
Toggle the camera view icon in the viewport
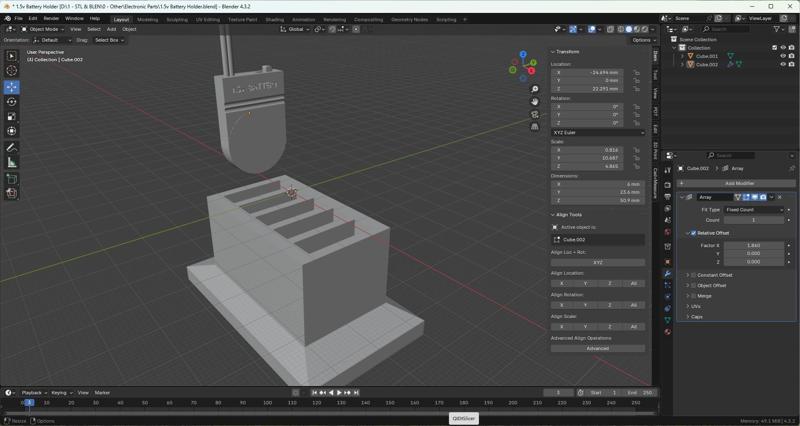[x=535, y=114]
